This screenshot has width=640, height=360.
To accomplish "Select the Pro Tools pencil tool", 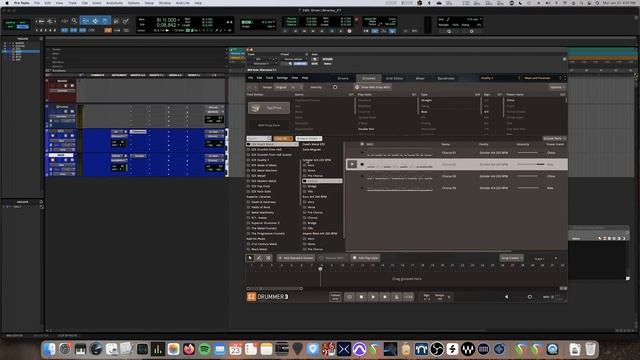I will [125, 21].
